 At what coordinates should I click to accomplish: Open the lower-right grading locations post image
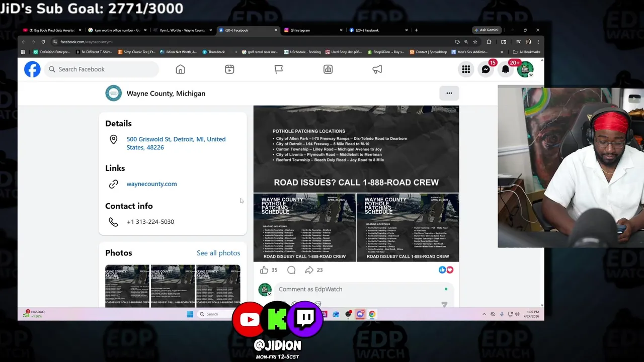[408, 228]
